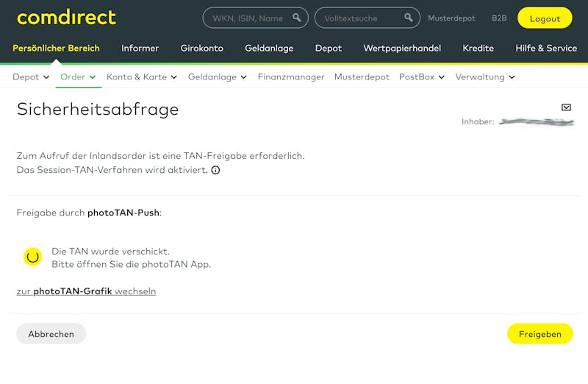The image size is (588, 384).
Task: Open the Wertpapierhandel main menu
Action: [402, 48]
